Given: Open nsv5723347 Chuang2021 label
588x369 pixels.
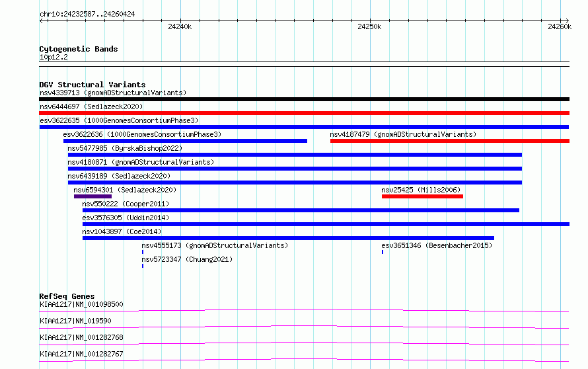Looking at the screenshot, I should (x=187, y=259).
